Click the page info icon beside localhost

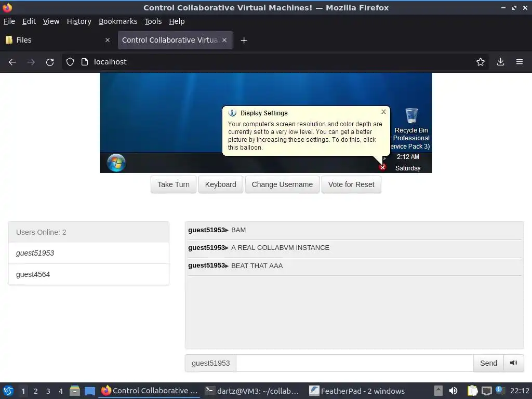click(85, 62)
